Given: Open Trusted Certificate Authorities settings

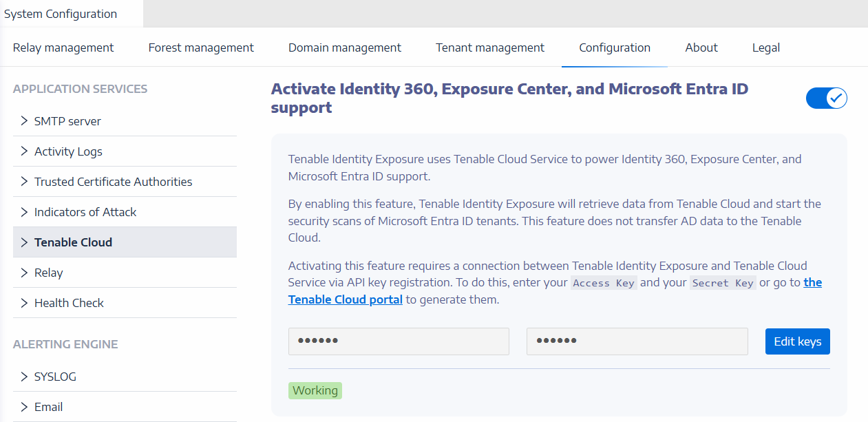Looking at the screenshot, I should pyautogui.click(x=125, y=182).
